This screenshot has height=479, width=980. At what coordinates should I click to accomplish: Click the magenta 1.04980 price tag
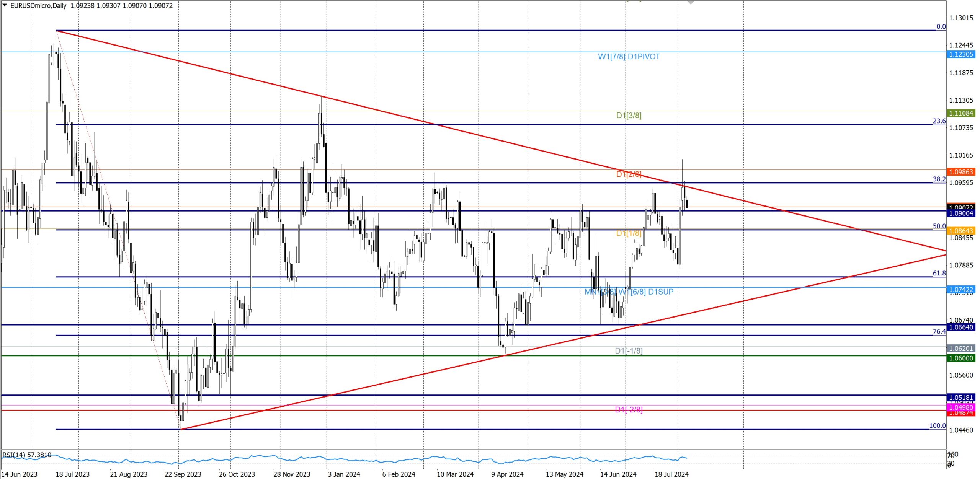961,407
